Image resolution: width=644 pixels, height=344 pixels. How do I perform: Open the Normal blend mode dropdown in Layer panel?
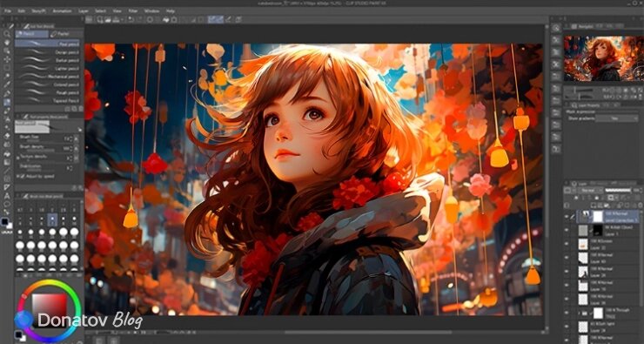tap(590, 191)
